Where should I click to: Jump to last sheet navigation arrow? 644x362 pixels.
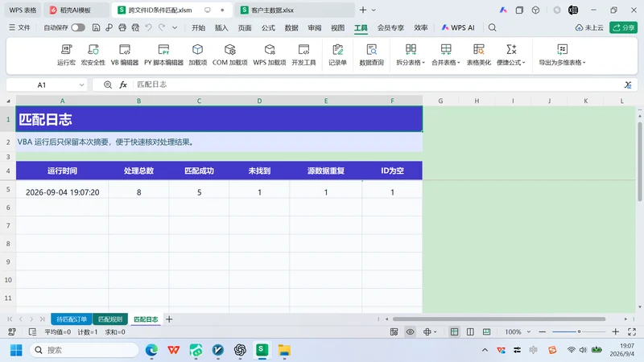42,319
